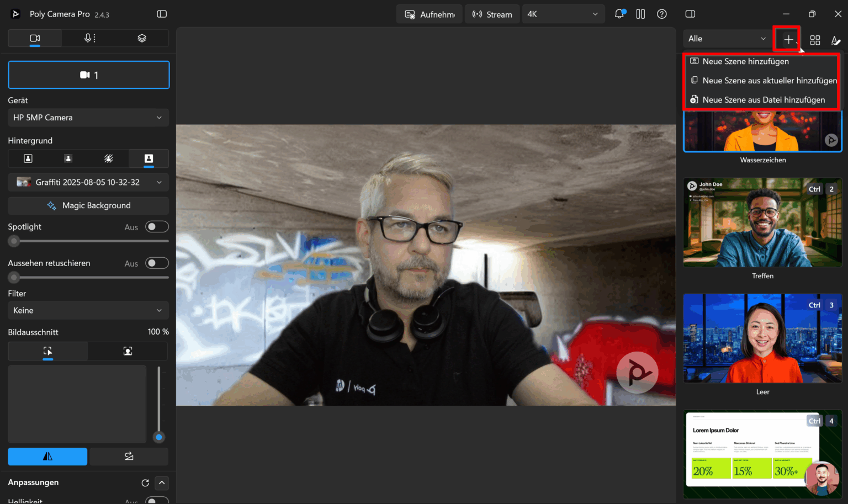
Task: Toggle the right sidebar panel icon
Action: pos(690,14)
